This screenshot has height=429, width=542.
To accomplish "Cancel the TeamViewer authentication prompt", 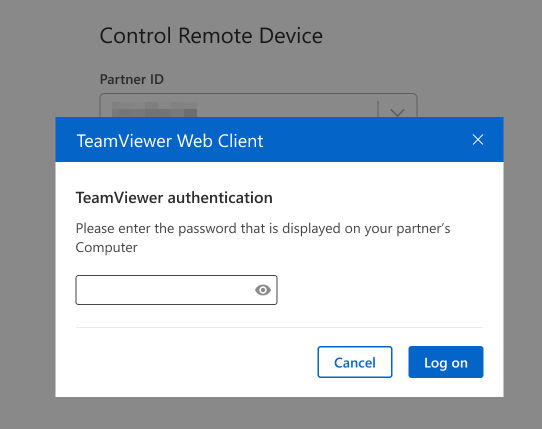I will pyautogui.click(x=355, y=362).
